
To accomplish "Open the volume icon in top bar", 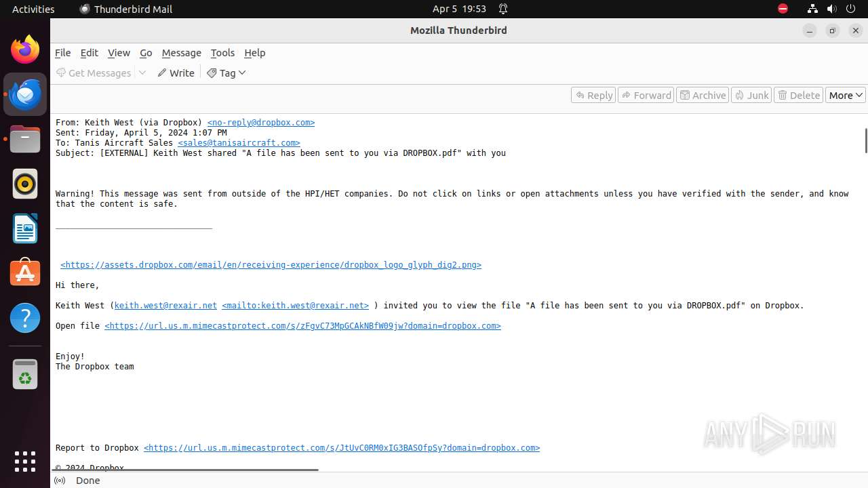I will [x=832, y=9].
